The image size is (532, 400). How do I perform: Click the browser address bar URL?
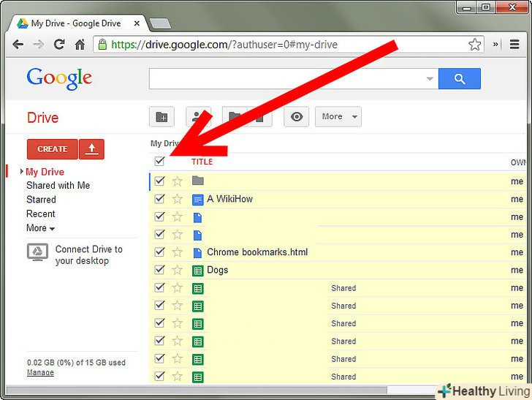click(x=224, y=45)
